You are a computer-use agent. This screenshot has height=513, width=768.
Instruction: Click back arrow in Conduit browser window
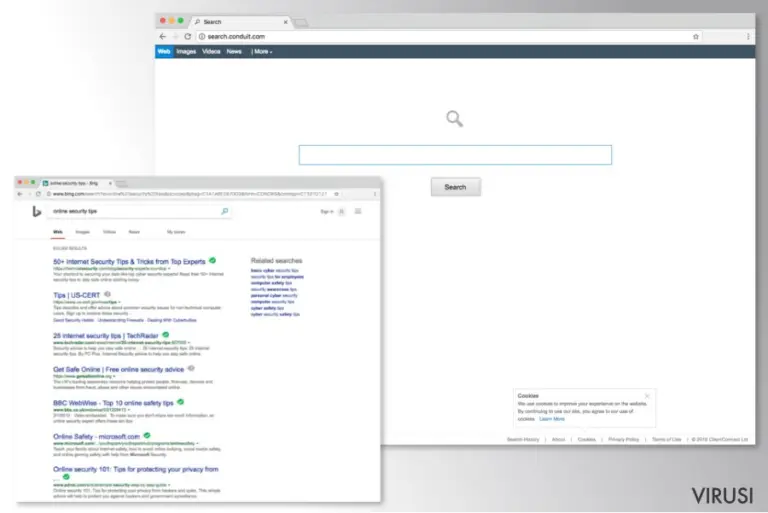[163, 36]
